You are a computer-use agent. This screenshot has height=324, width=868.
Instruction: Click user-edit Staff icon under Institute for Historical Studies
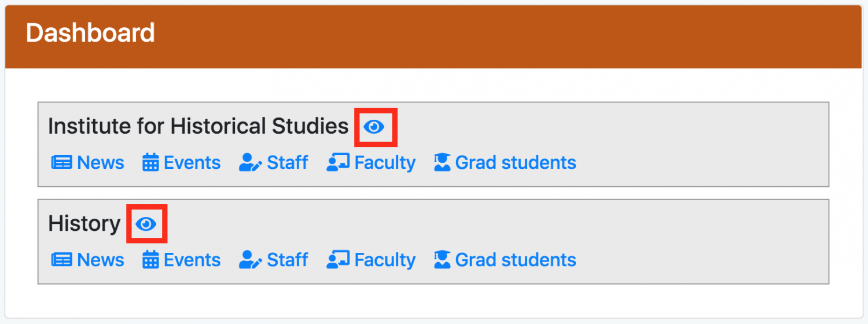251,163
